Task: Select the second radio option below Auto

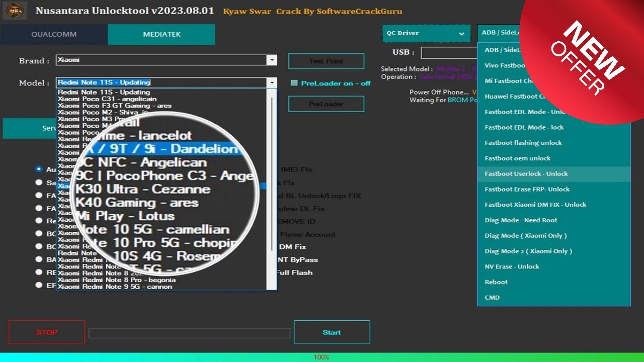Action: click(39, 183)
